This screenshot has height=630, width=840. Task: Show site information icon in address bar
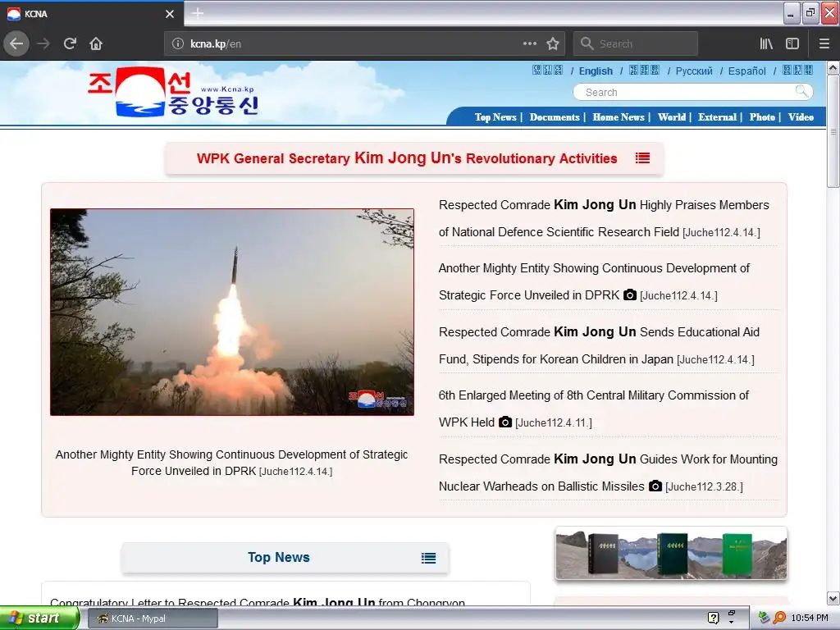click(178, 44)
